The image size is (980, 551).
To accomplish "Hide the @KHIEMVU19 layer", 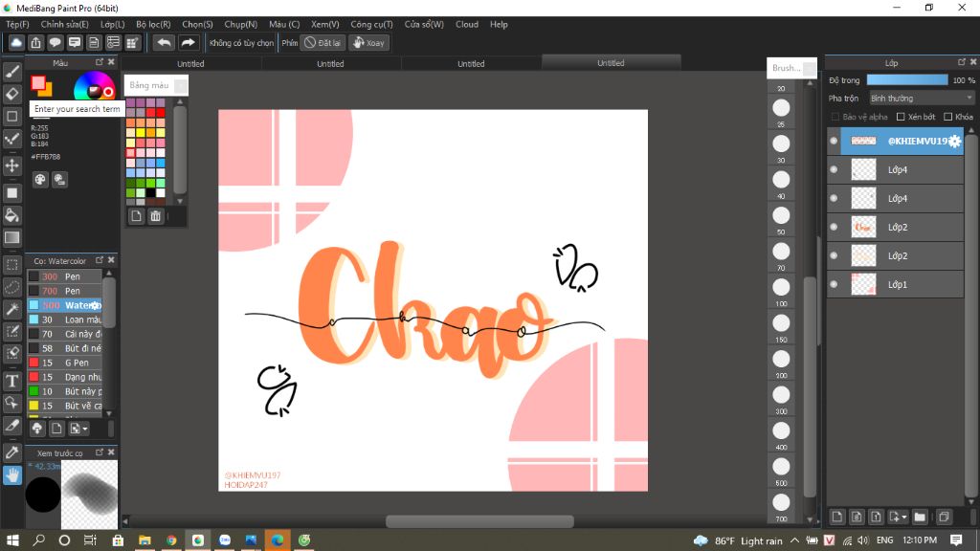I will [x=834, y=142].
